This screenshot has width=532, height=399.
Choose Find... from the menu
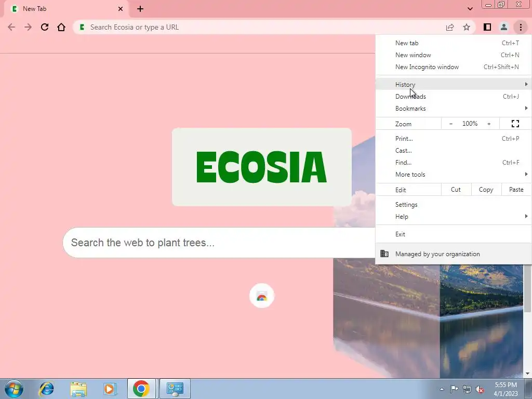453,162
